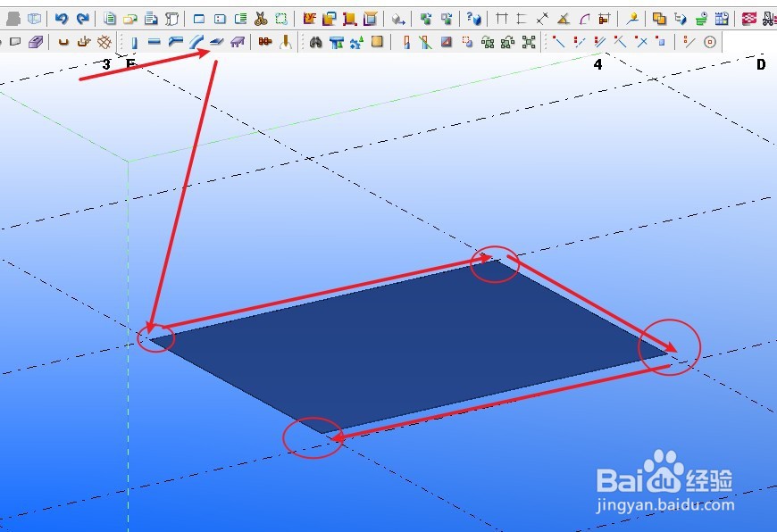Image resolution: width=777 pixels, height=532 pixels.
Task: Click the measure bolt spacing icon
Action: [604, 19]
